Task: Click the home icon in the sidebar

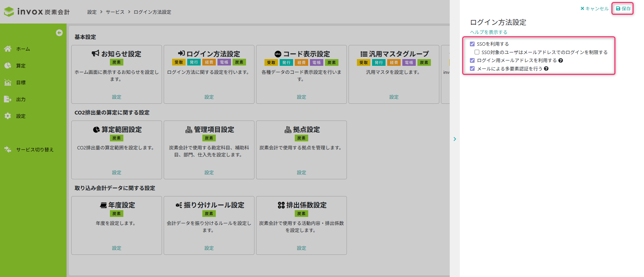Action: pos(8,49)
